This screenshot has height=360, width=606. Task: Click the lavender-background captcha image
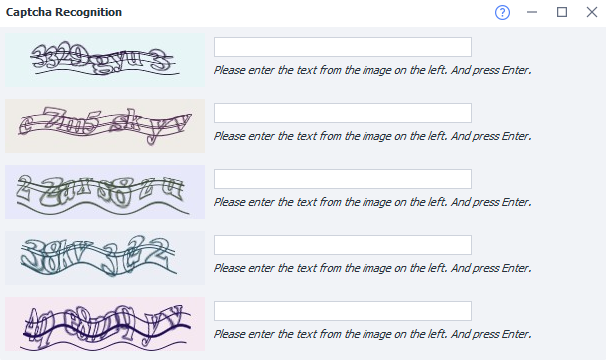[105, 192]
